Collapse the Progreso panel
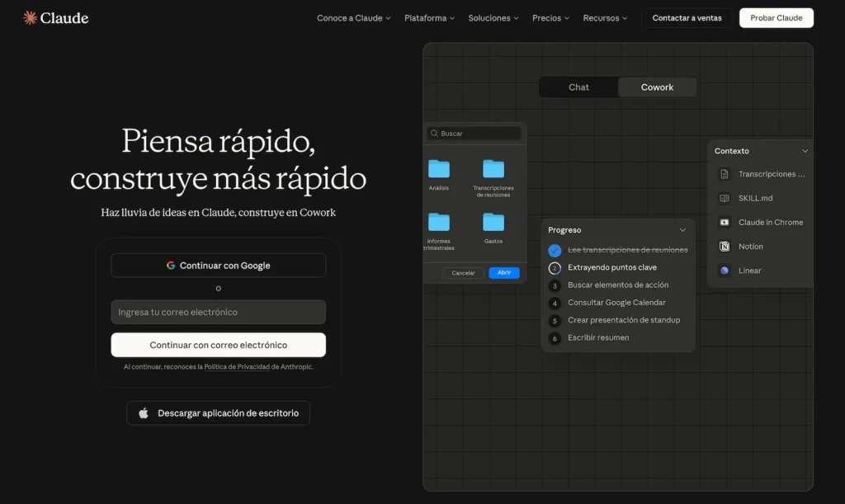Viewport: 845px width, 504px height. [682, 229]
